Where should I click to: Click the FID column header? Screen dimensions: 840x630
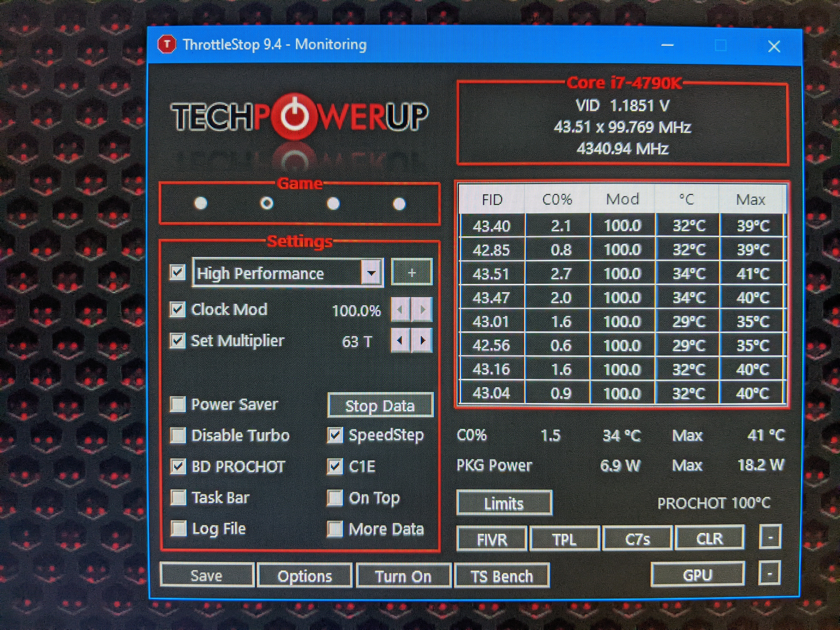point(492,199)
